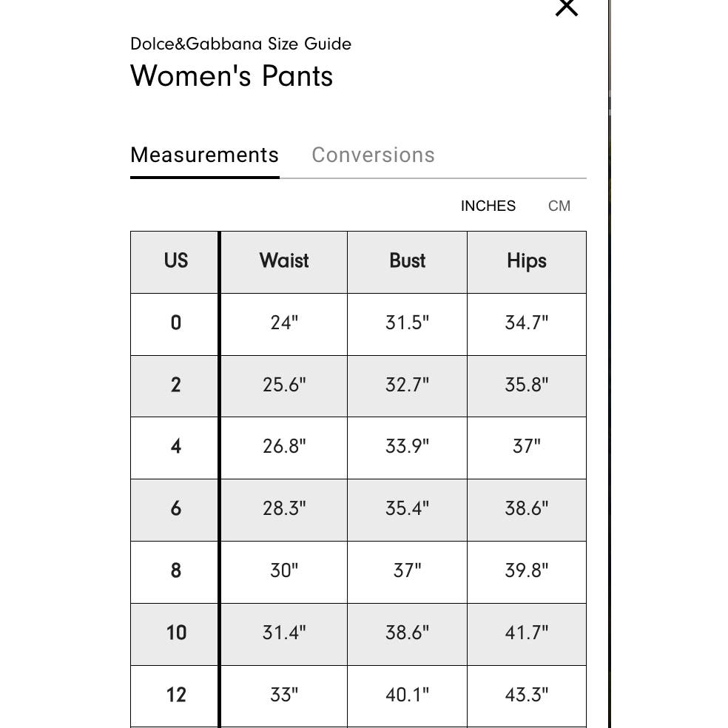The width and height of the screenshot is (728, 728).
Task: Toggle units to CM
Action: click(x=559, y=206)
